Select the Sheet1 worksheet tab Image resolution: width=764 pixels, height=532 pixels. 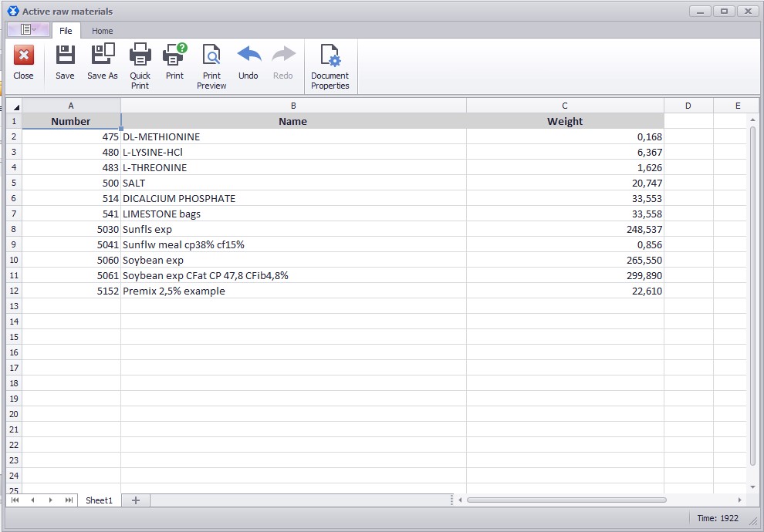(x=99, y=500)
